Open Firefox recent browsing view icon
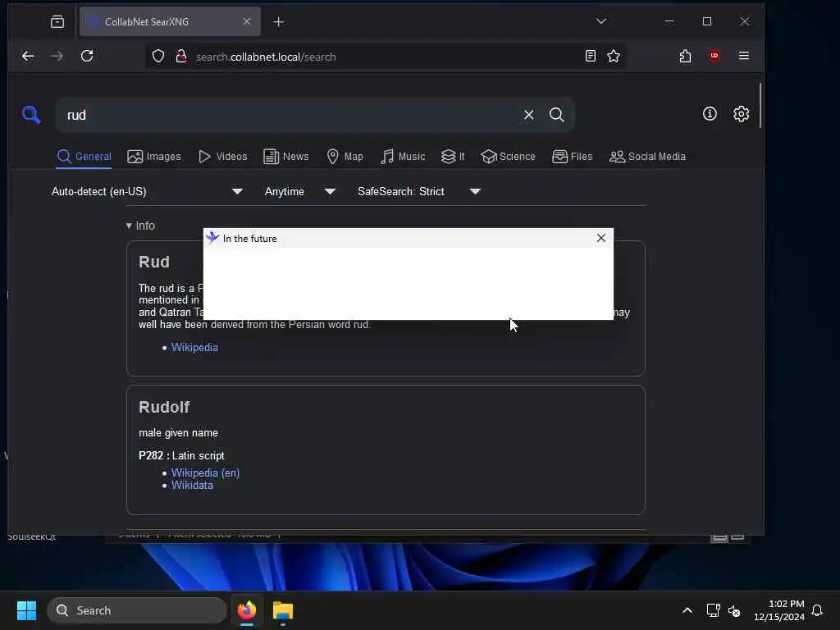The height and width of the screenshot is (630, 840). 57,21
